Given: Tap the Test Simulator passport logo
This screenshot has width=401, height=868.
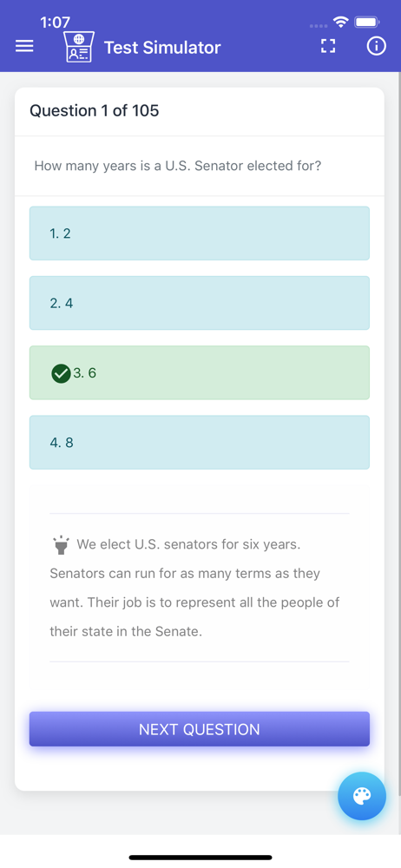Looking at the screenshot, I should pyautogui.click(x=79, y=47).
